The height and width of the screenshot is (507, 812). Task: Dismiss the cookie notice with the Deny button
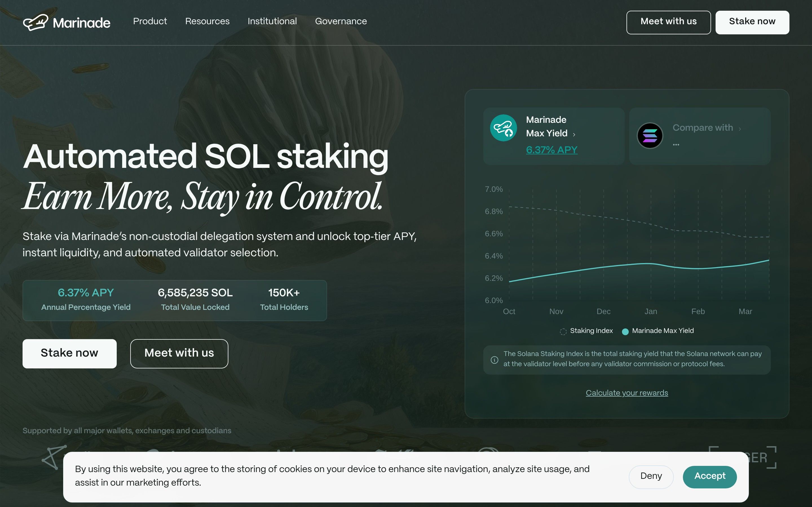pos(651,477)
